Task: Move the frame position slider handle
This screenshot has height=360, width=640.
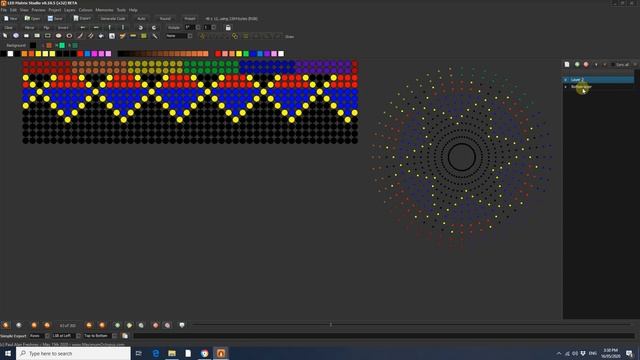Action: pos(331,325)
